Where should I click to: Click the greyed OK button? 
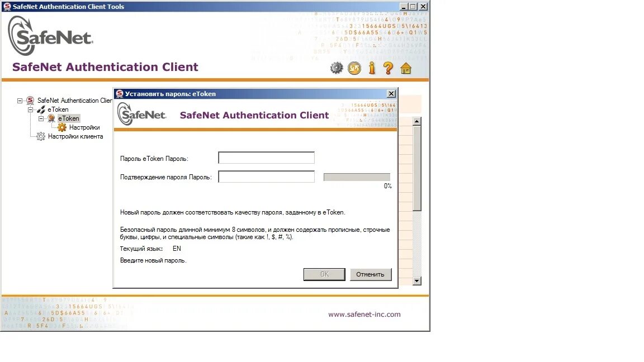[324, 274]
